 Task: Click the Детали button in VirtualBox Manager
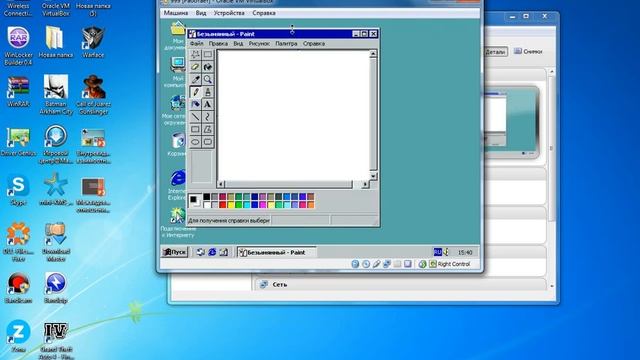point(495,52)
